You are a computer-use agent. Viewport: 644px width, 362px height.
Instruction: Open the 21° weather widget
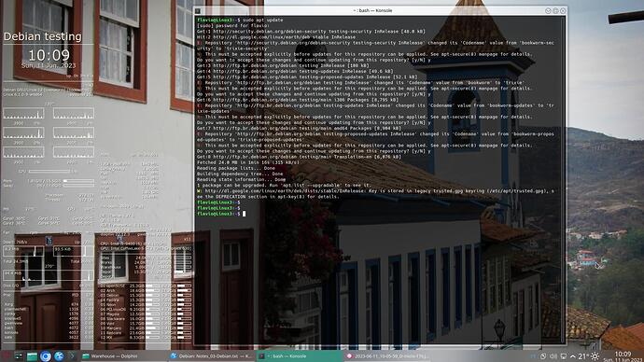tap(589, 356)
